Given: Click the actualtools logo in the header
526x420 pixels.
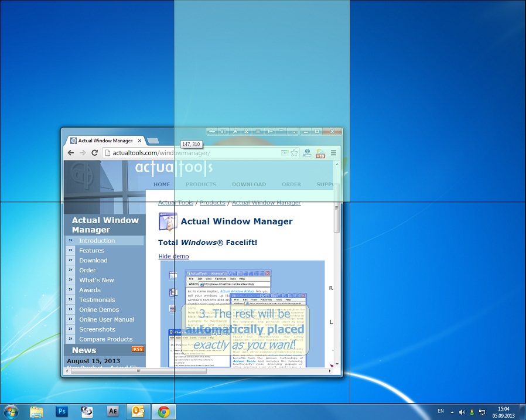Looking at the screenshot, I should click(x=174, y=168).
